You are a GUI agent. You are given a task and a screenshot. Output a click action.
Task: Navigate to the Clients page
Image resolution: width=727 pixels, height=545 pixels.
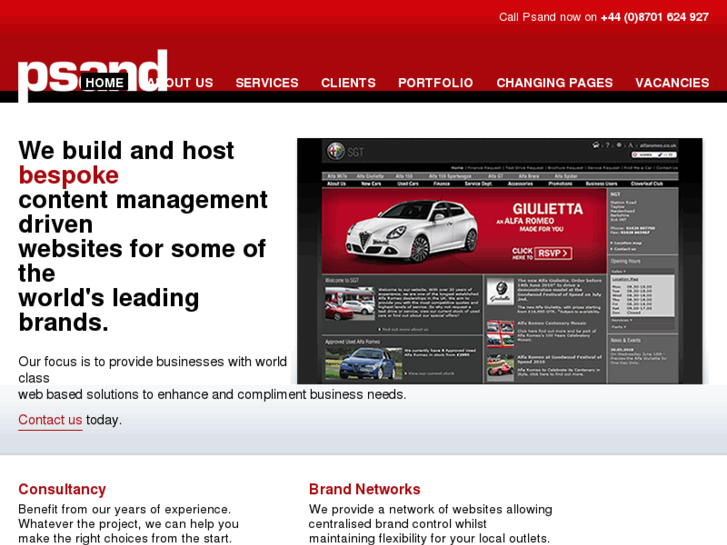pos(348,83)
